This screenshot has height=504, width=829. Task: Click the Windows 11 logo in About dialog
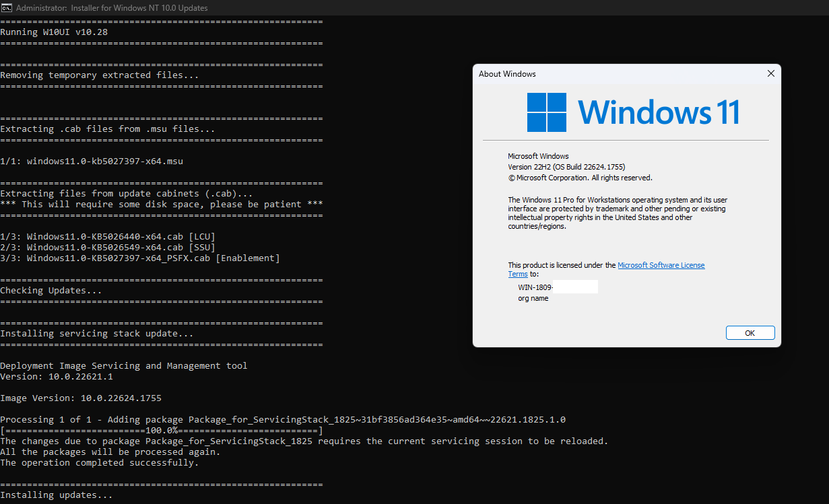click(633, 112)
